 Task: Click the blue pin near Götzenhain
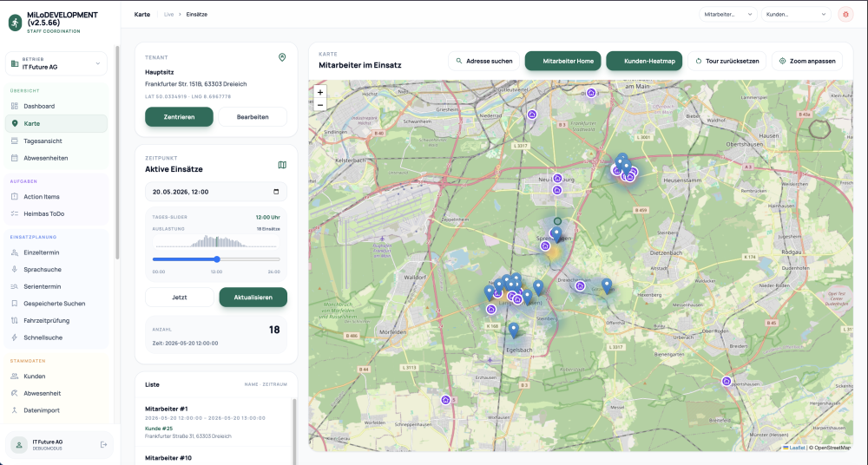tap(607, 285)
